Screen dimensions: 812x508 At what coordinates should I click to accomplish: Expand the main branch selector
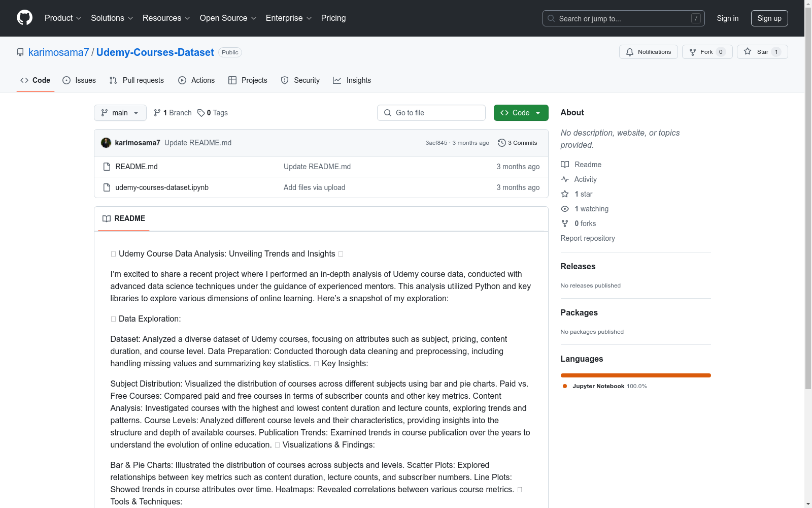pos(120,113)
